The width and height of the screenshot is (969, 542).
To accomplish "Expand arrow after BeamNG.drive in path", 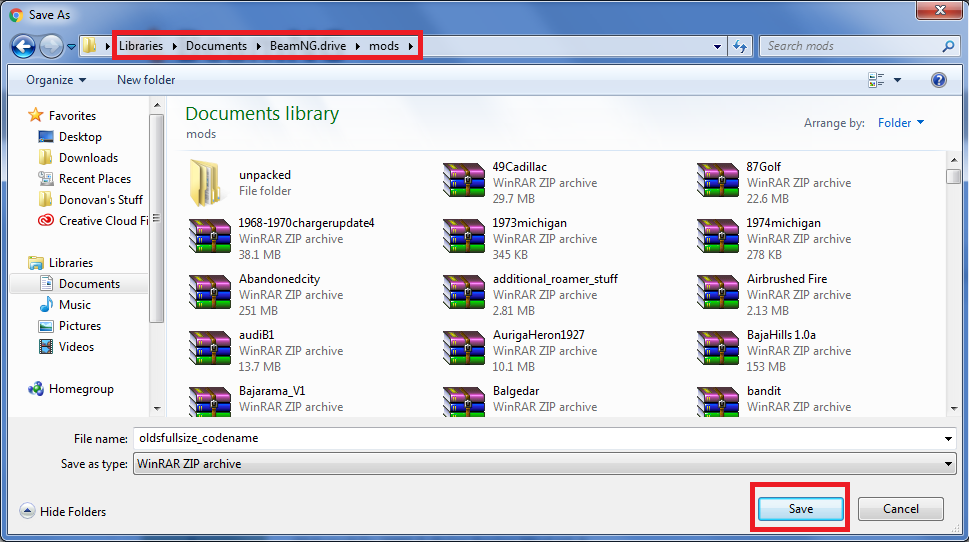I will (x=357, y=46).
